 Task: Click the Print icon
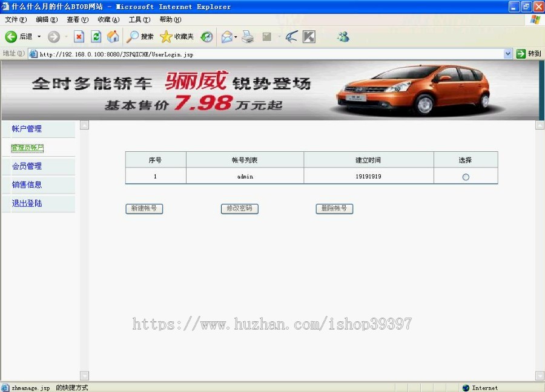(x=248, y=36)
